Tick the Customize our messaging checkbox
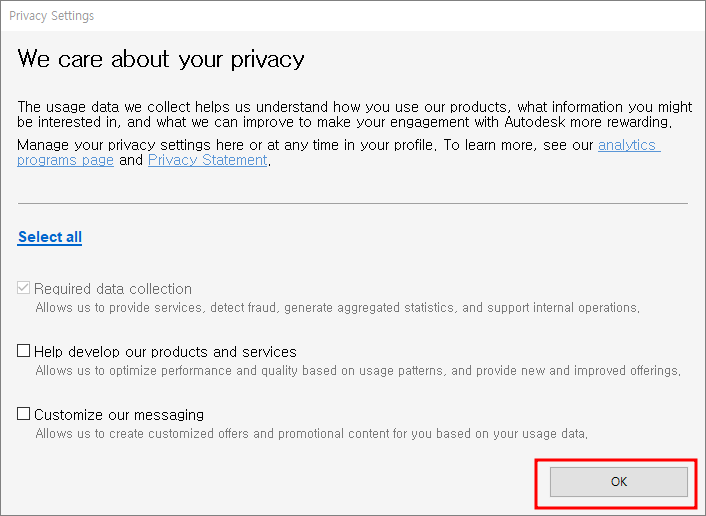 pos(23,413)
